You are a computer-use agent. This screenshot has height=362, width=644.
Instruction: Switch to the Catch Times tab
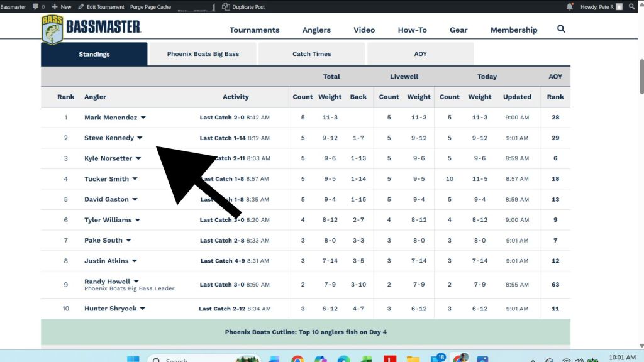point(311,54)
